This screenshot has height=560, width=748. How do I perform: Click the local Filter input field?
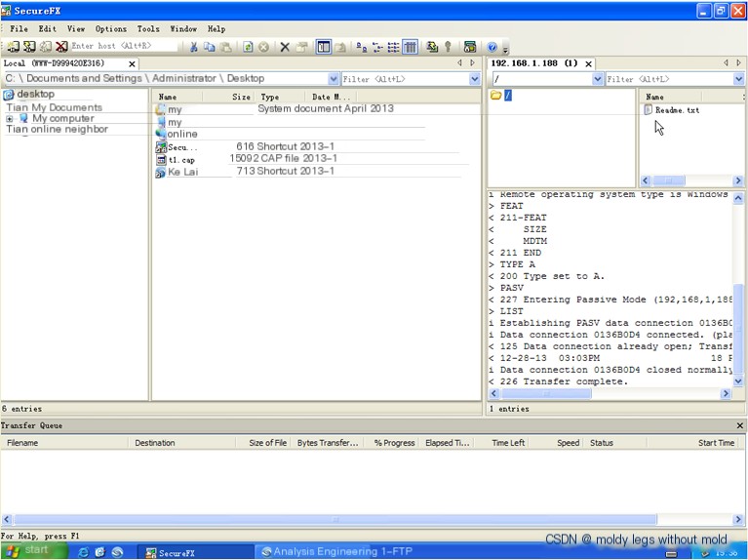pos(405,79)
